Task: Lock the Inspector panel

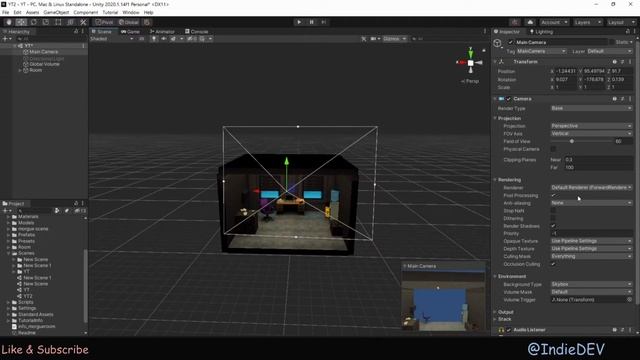Action: tap(627, 31)
